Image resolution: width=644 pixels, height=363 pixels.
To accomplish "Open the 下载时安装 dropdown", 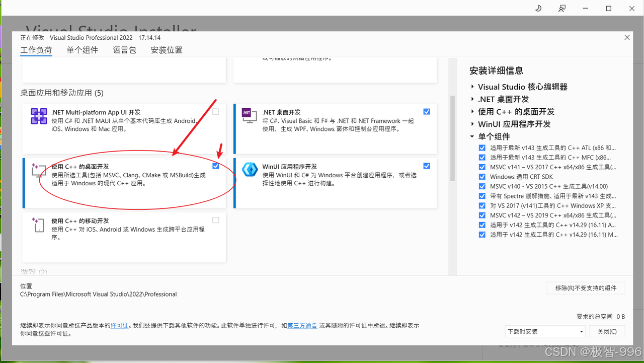I will pos(545,331).
